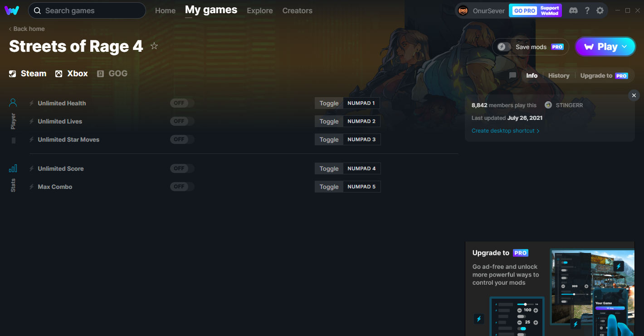Click lightning icon beside Unlimited Health
The height and width of the screenshot is (336, 644).
(32, 103)
